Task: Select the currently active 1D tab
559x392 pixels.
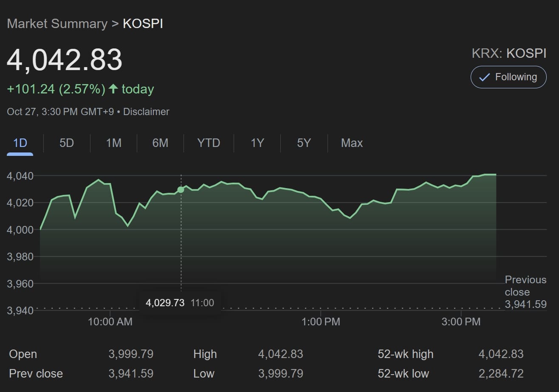Action: point(20,143)
